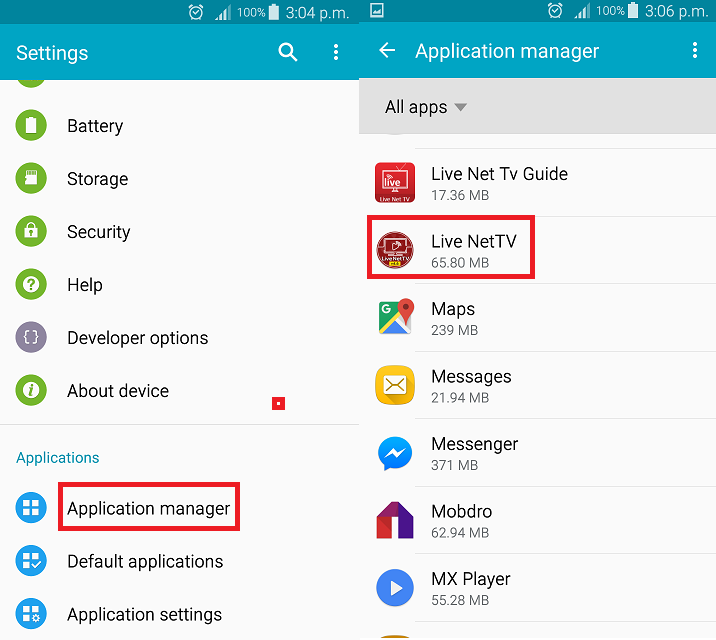This screenshot has height=640, width=716.
Task: Tap the About device info icon
Action: point(31,390)
